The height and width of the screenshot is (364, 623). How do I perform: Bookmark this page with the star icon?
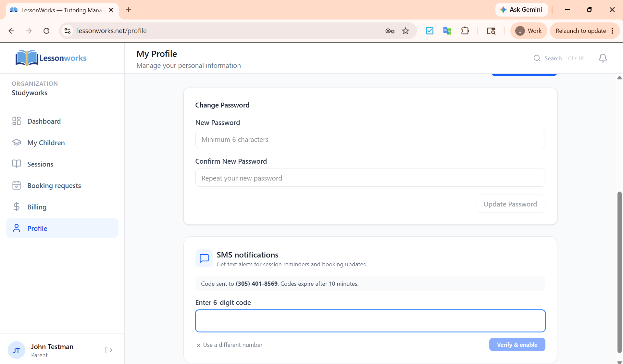405,31
